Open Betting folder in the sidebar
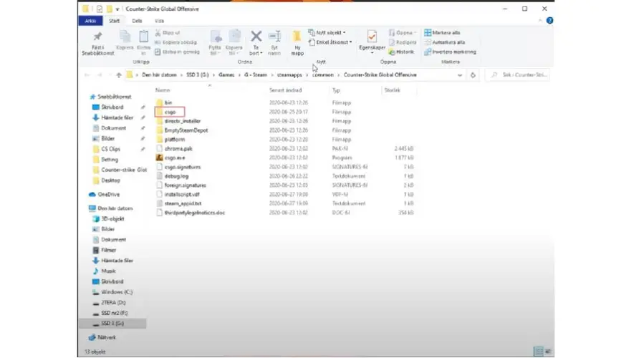This screenshot has height=358, width=644. [x=105, y=159]
